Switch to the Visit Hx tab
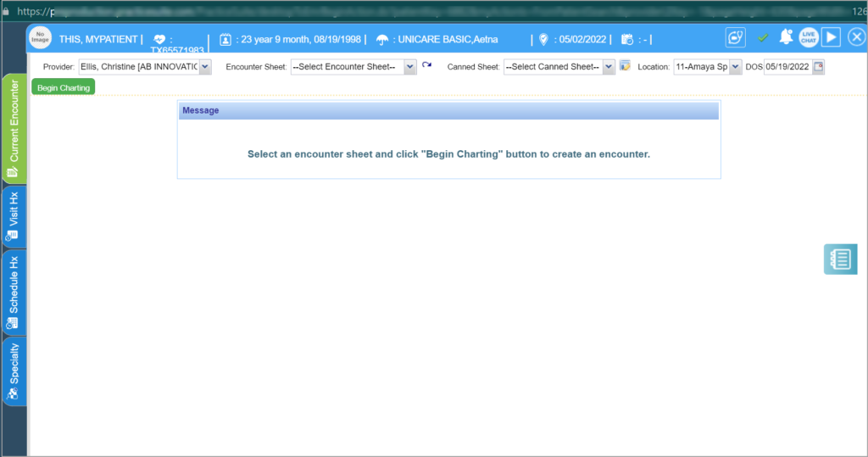The width and height of the screenshot is (868, 457). click(14, 217)
